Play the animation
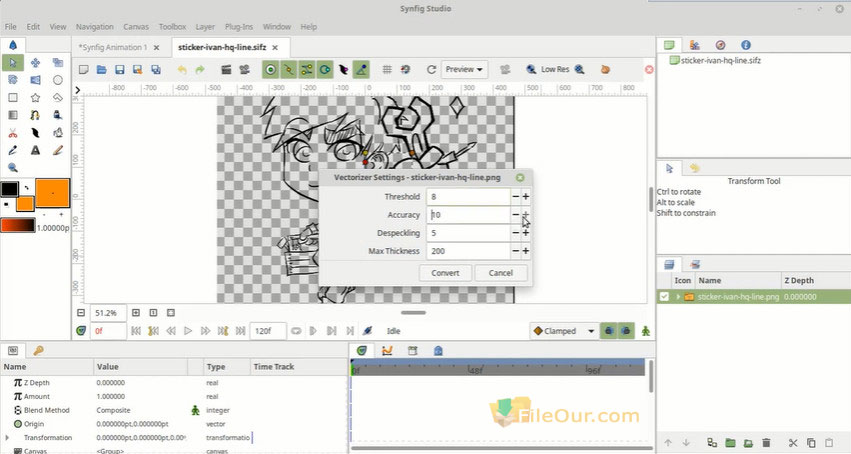 188,331
